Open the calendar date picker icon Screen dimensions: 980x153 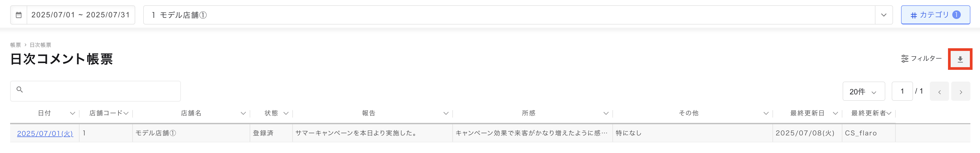tap(19, 15)
